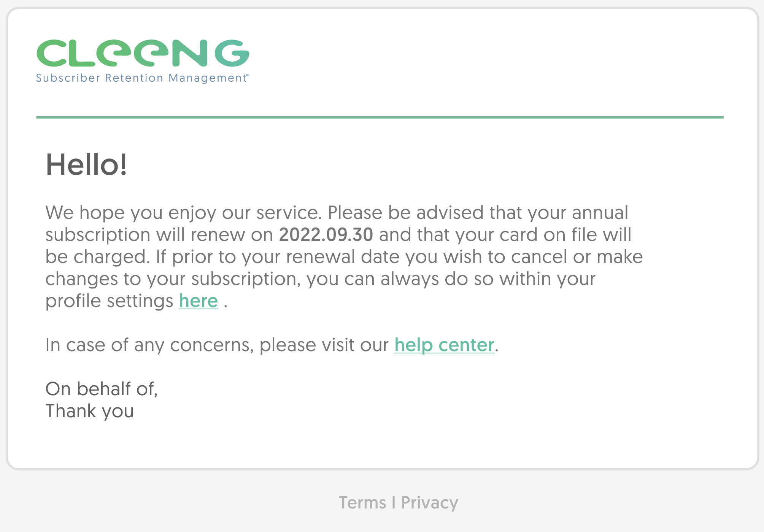
Task: Click the Cleeng logo
Action: pyautogui.click(x=143, y=61)
